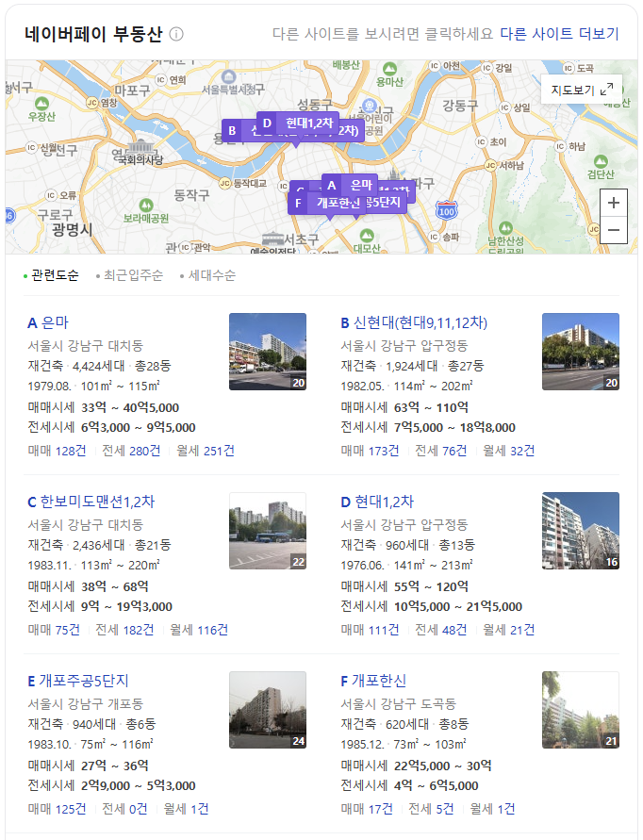Select map marker B on the map
The height and width of the screenshot is (840, 643).
click(x=232, y=131)
